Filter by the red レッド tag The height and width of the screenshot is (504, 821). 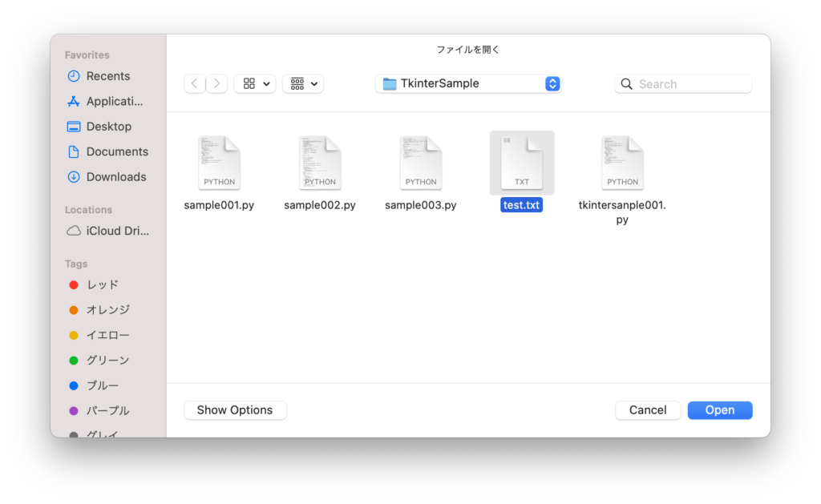pyautogui.click(x=95, y=284)
